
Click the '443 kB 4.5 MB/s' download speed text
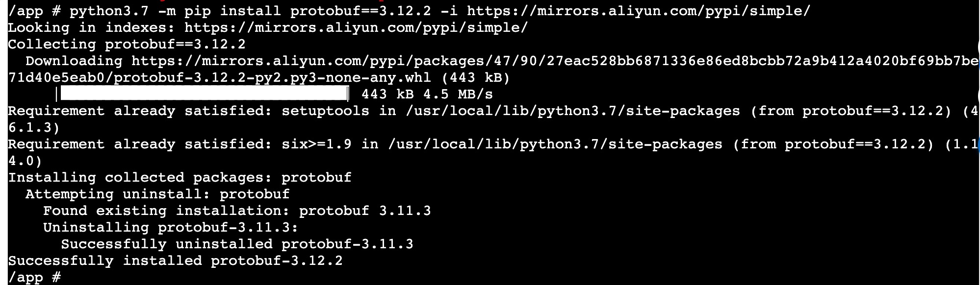pos(427,94)
